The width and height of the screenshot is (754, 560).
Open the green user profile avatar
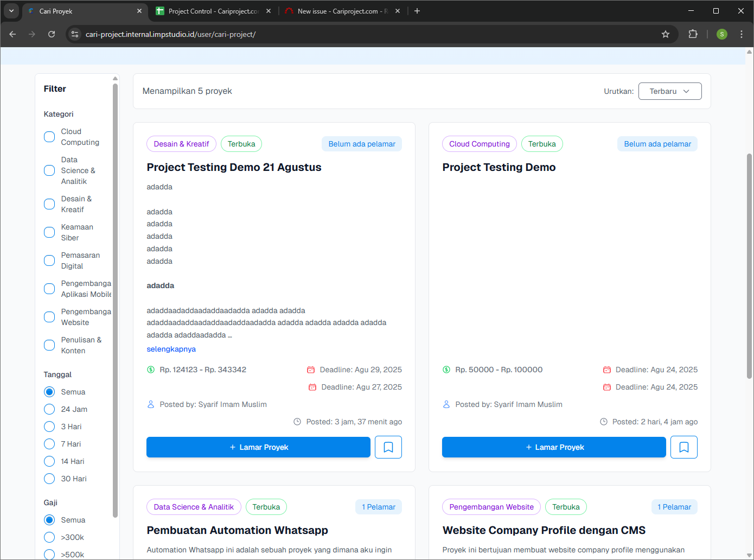pyautogui.click(x=721, y=34)
